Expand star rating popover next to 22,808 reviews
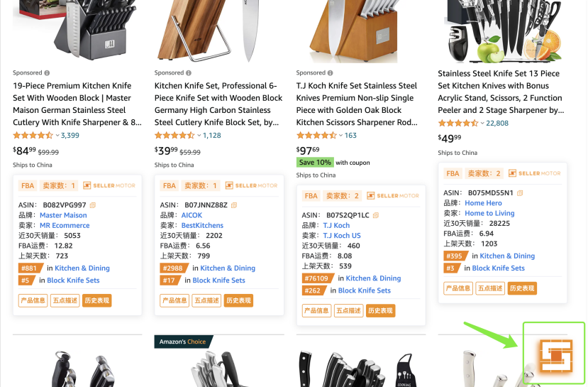 [483, 124]
